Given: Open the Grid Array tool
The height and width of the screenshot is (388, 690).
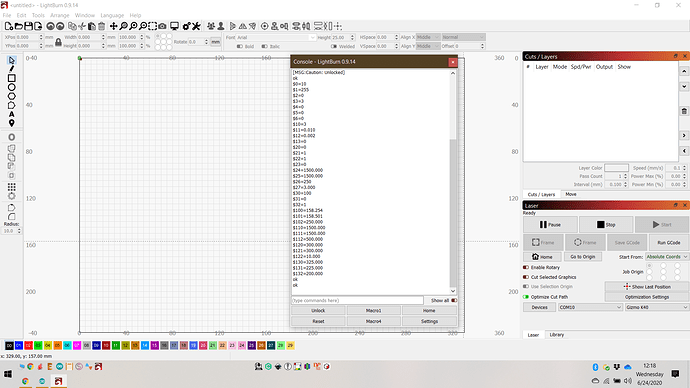Looking at the screenshot, I should pyautogui.click(x=11, y=187).
